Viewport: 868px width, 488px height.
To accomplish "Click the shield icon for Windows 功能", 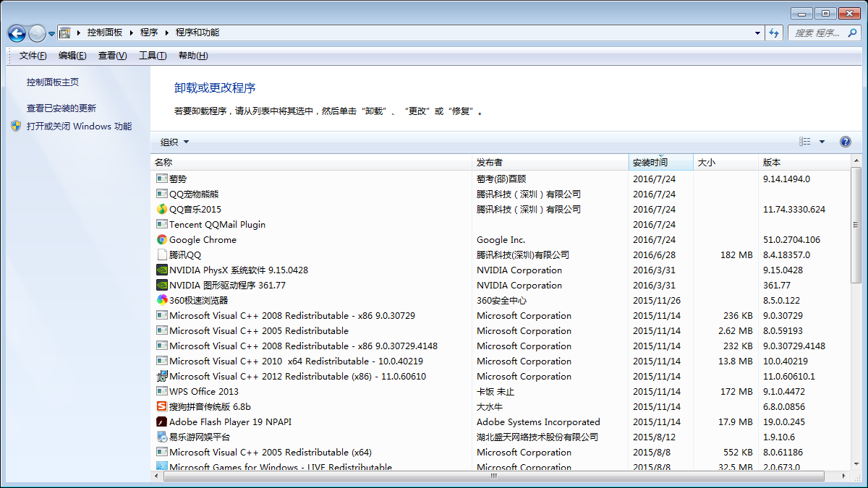I will [x=16, y=126].
